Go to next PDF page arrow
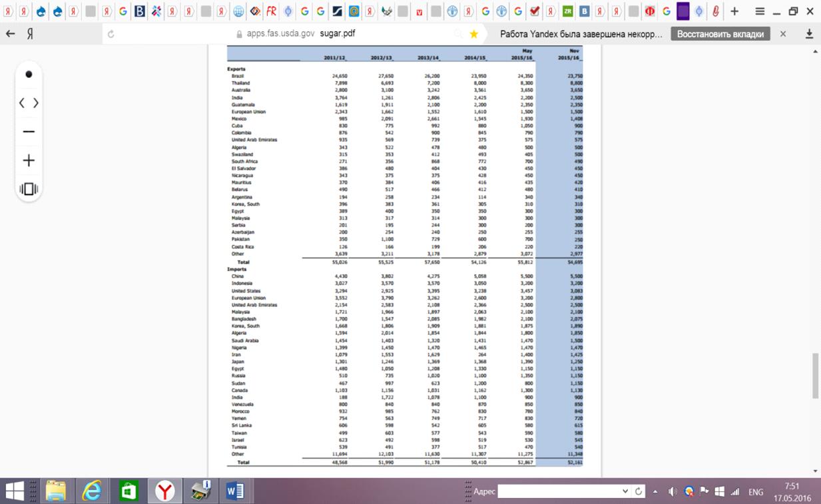821x504 pixels. 36,103
